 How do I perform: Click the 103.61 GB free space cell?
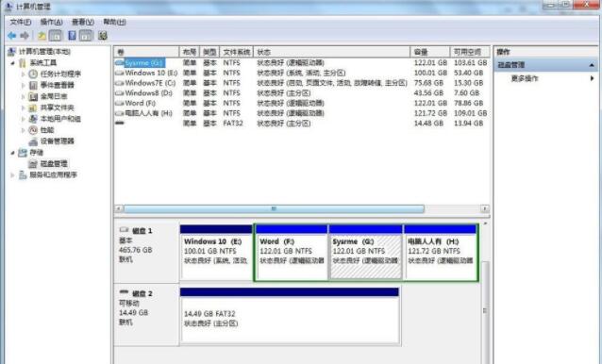tap(470, 62)
